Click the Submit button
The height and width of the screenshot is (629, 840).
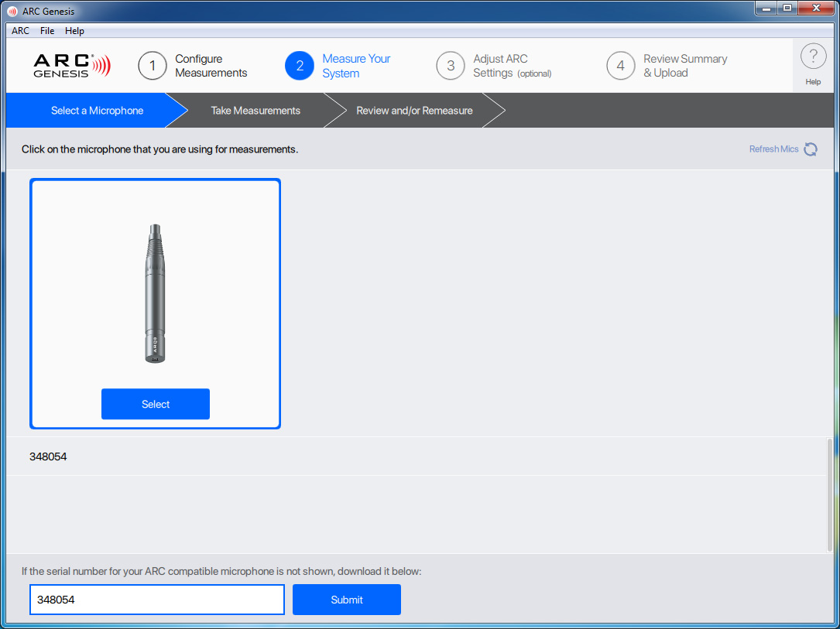point(347,600)
